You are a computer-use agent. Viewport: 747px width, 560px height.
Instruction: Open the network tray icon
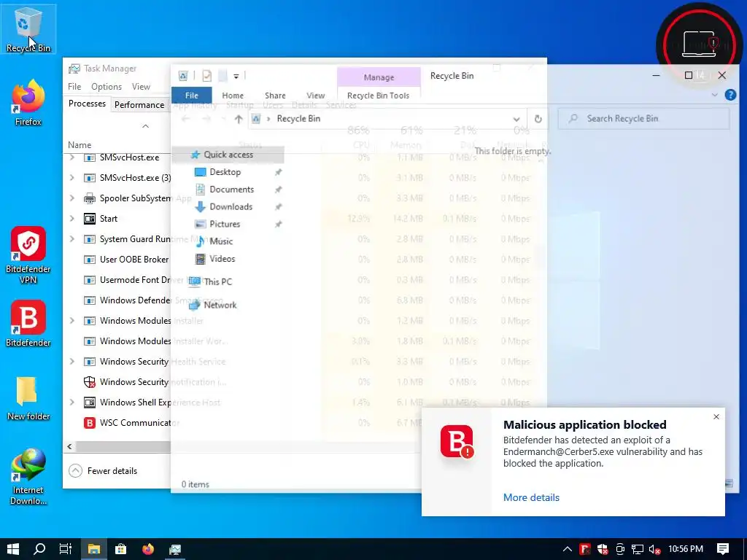coord(638,550)
